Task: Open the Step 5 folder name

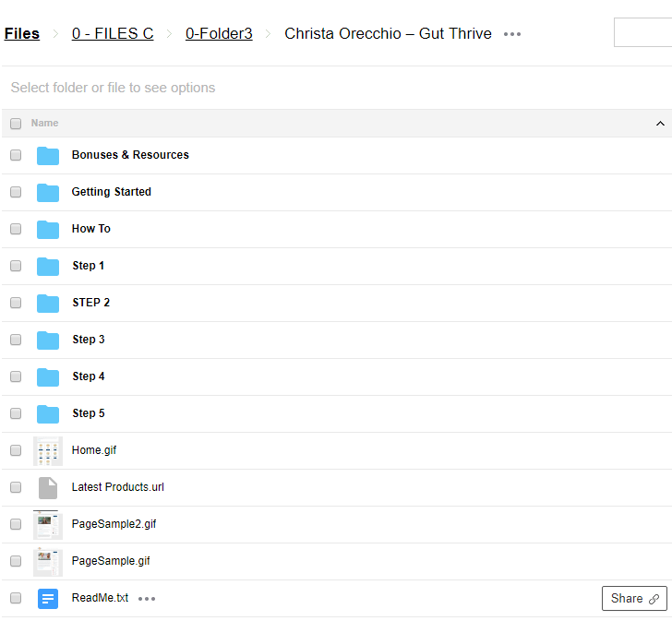Action: pyautogui.click(x=89, y=412)
